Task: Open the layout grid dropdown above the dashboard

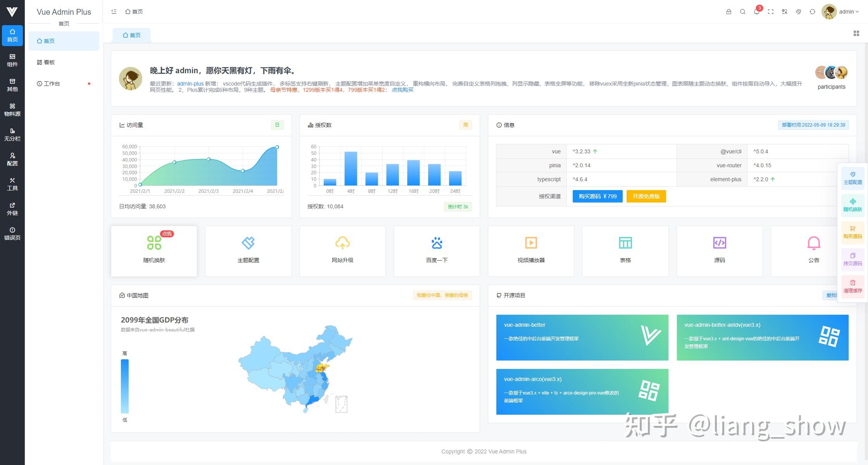Action: click(856, 33)
